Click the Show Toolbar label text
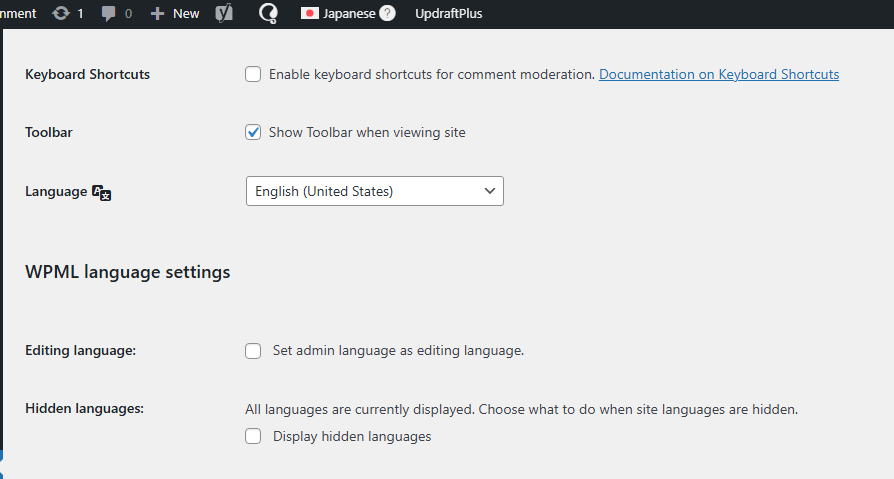 (367, 132)
